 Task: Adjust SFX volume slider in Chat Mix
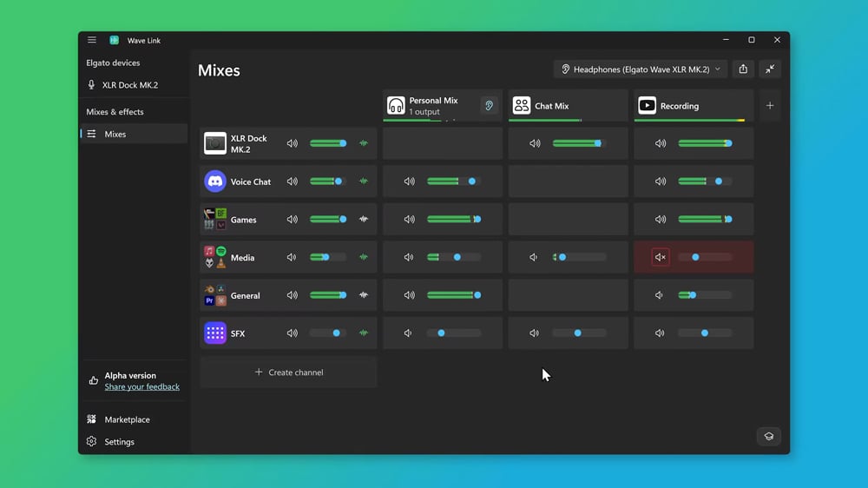(x=579, y=333)
